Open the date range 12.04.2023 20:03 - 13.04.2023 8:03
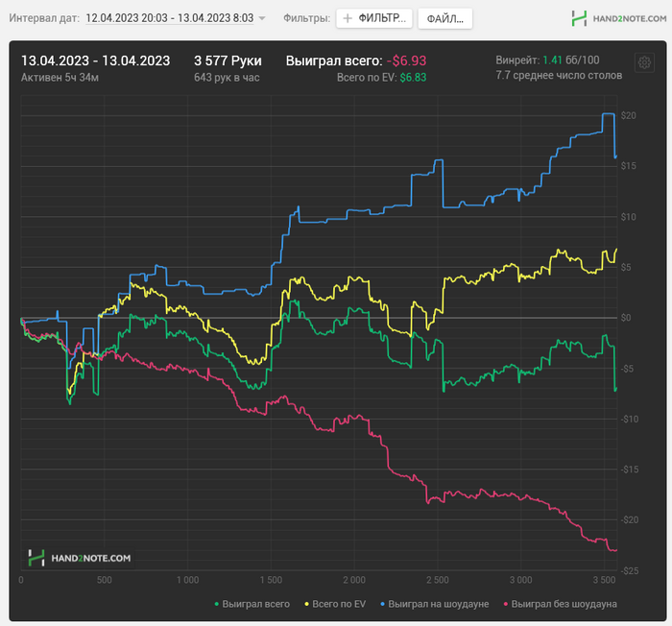Image resolution: width=672 pixels, height=626 pixels. (x=169, y=18)
